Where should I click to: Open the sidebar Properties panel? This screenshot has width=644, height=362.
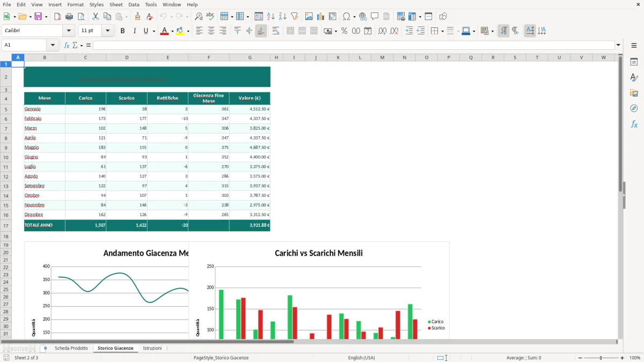coord(634,62)
